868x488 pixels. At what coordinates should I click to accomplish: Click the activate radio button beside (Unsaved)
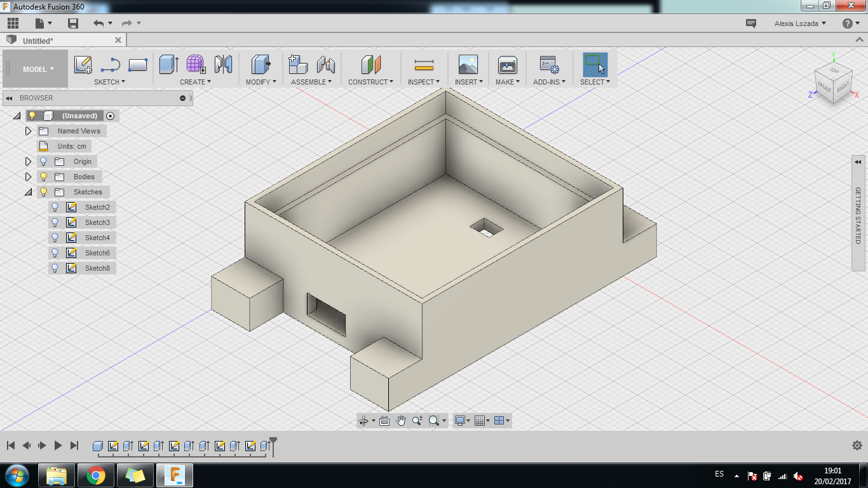(111, 116)
